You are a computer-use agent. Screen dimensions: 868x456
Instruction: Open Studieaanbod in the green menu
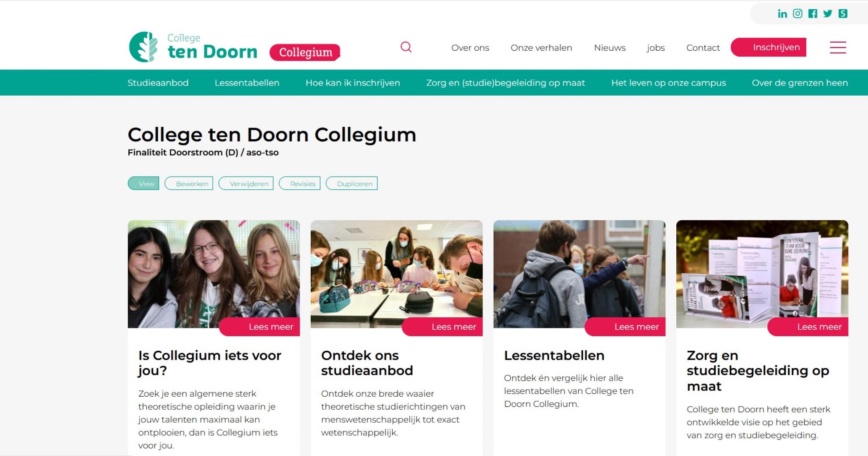click(x=158, y=83)
